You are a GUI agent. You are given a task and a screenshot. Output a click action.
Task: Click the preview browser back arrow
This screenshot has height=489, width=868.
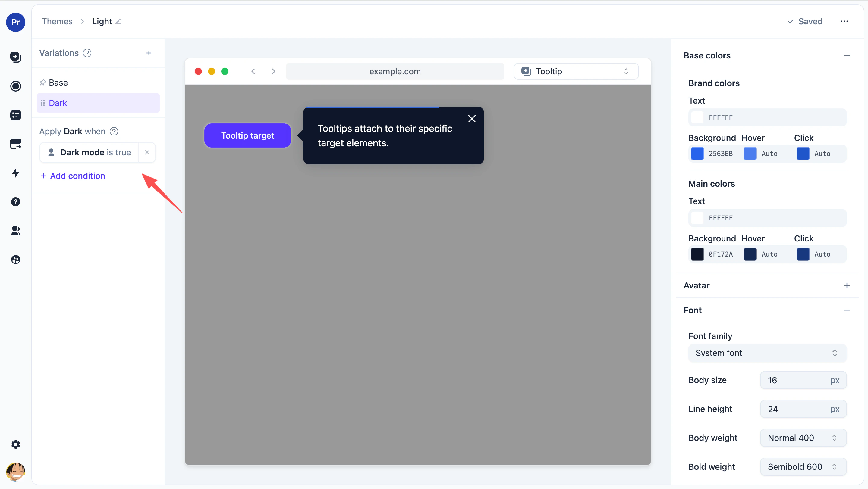[253, 71]
